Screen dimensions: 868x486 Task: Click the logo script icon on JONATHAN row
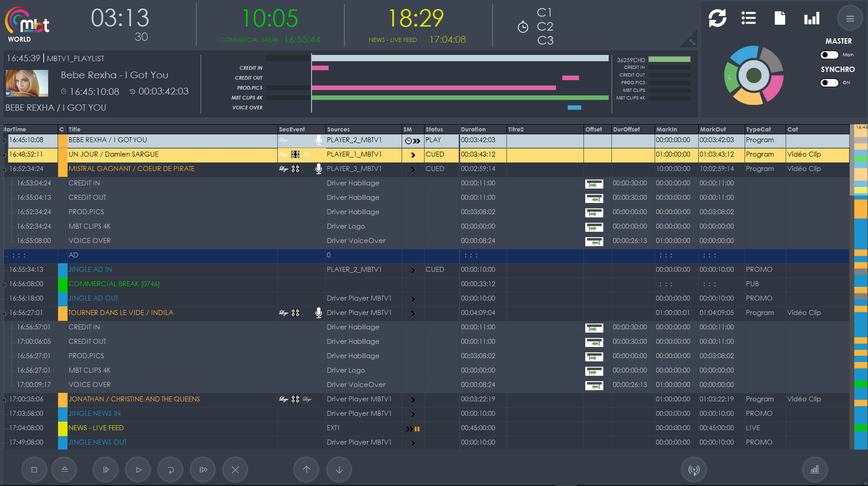click(x=283, y=399)
